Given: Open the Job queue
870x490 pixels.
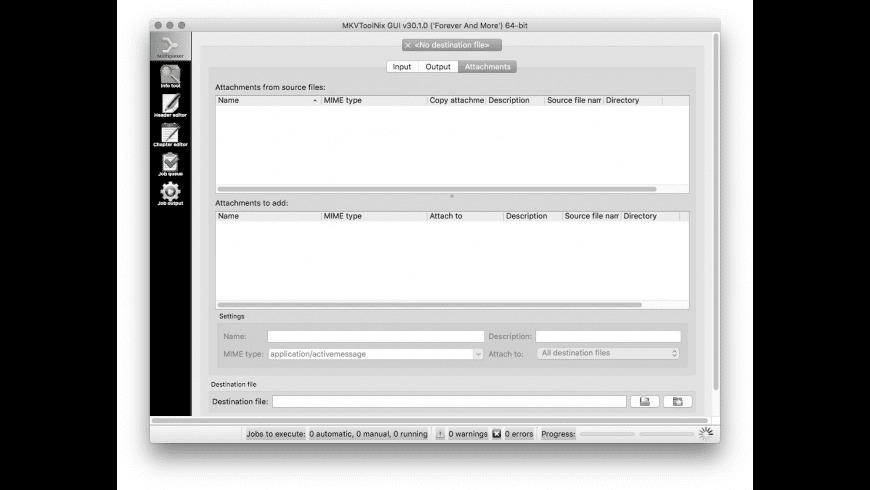Looking at the screenshot, I should click(170, 164).
